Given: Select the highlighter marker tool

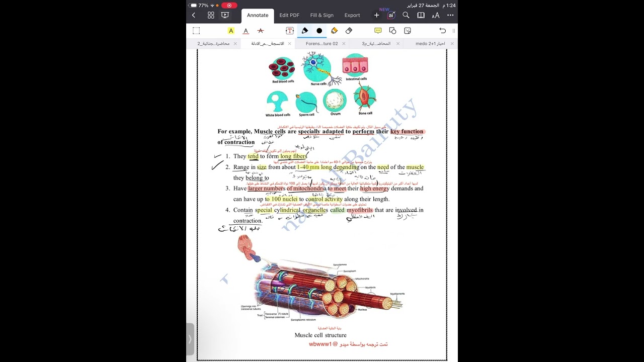Looking at the screenshot, I should coord(334,31).
